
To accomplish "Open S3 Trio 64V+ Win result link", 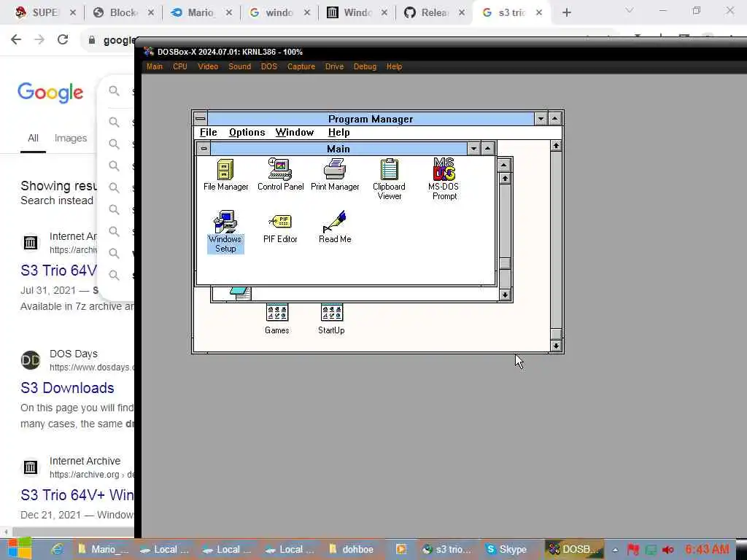I will (77, 495).
